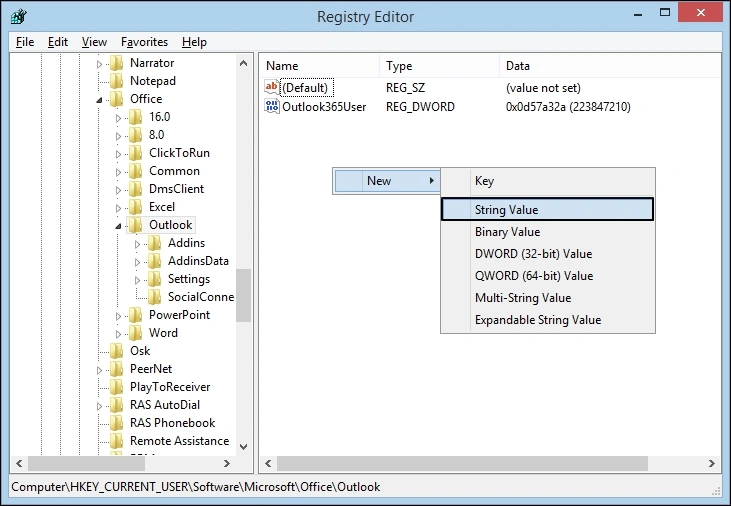Click the New submenu entry
The width and height of the screenshot is (731, 506).
[387, 181]
